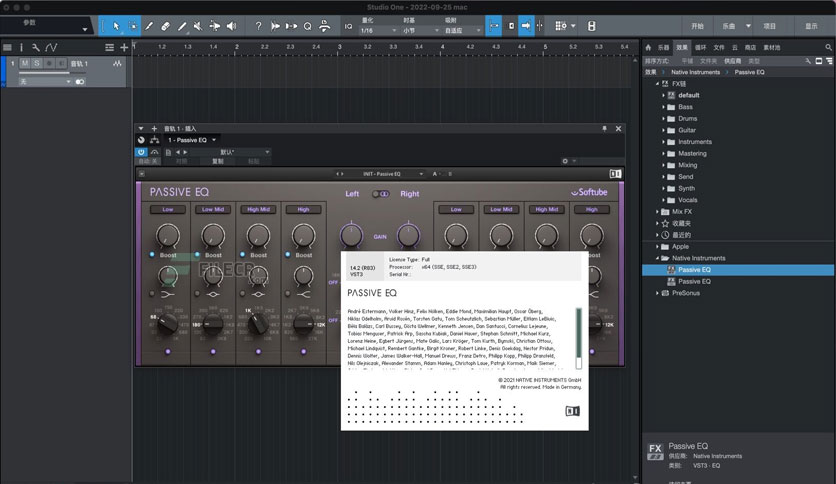Click the question mark help icon

click(x=258, y=26)
